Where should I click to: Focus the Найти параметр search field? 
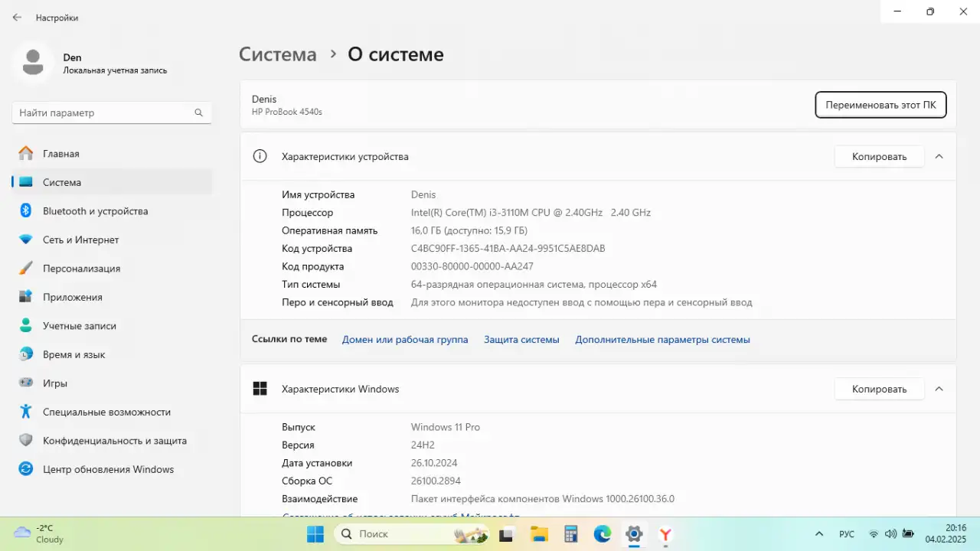[x=112, y=112]
